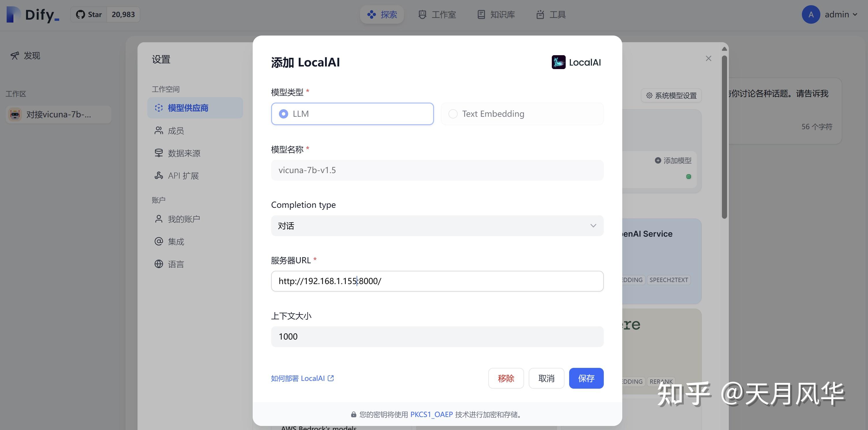
Task: Select the Text Embedding radio button
Action: click(453, 114)
